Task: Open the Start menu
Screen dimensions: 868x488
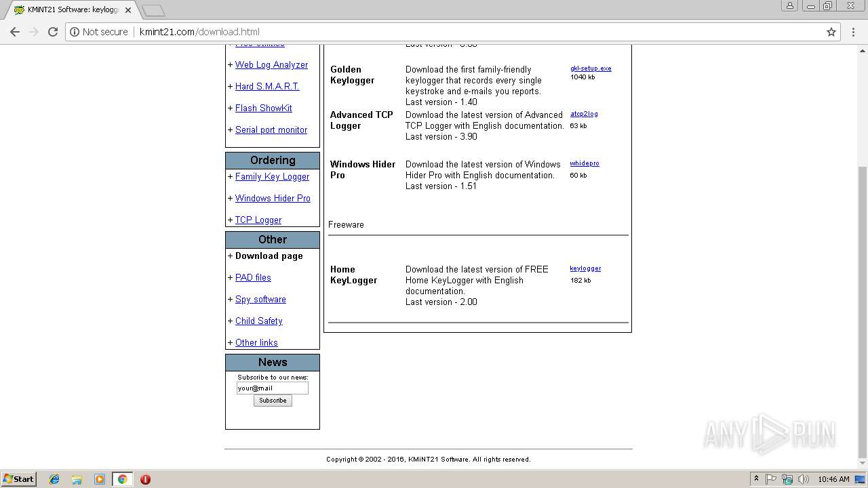Action: [x=18, y=479]
